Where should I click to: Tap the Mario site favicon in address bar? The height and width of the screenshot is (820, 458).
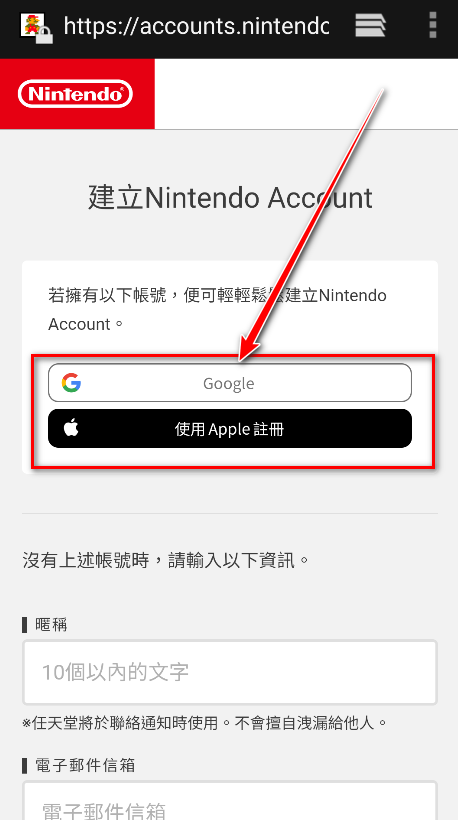(x=32, y=24)
